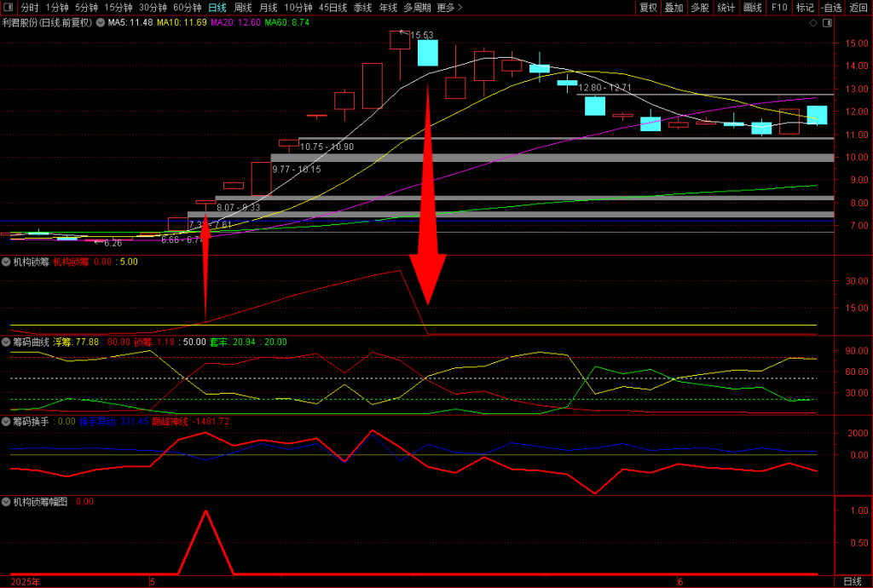Viewport: 873px width, 588px height.
Task: Open dropdown arrow beside 利君股份 title
Action: pos(100,23)
